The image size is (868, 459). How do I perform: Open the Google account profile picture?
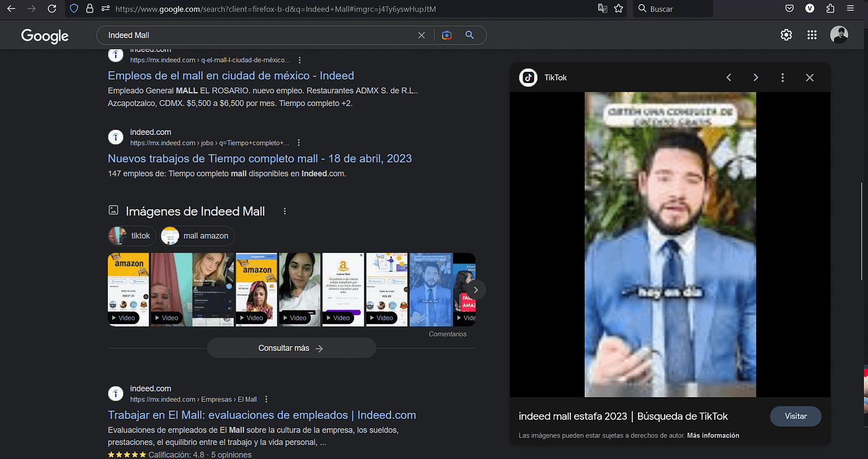pos(839,35)
